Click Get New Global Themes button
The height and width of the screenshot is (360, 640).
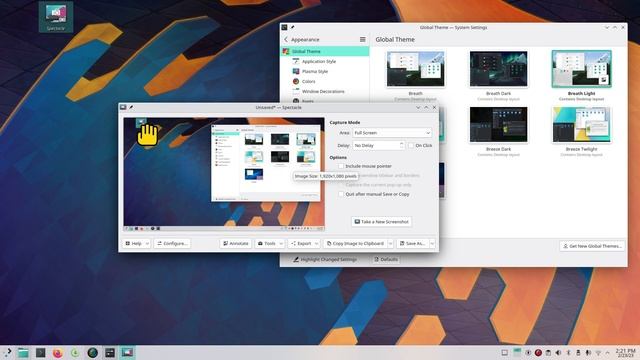592,246
